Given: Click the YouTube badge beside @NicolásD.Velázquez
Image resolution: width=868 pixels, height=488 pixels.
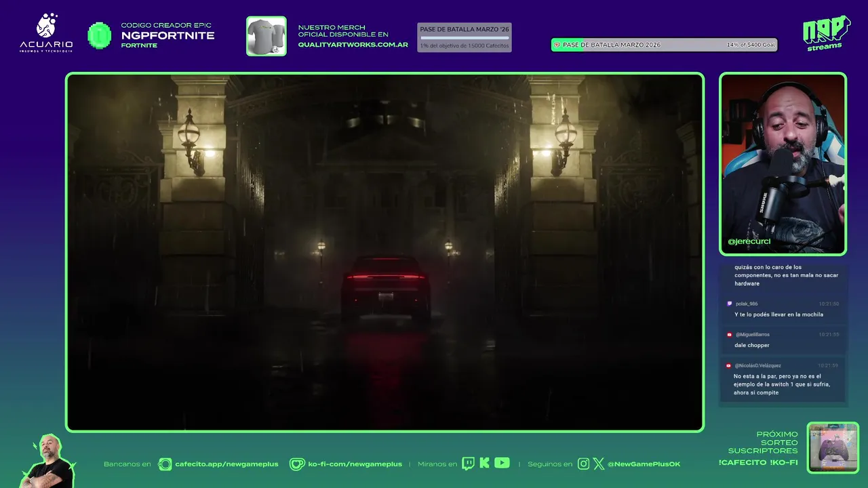Looking at the screenshot, I should click(729, 365).
